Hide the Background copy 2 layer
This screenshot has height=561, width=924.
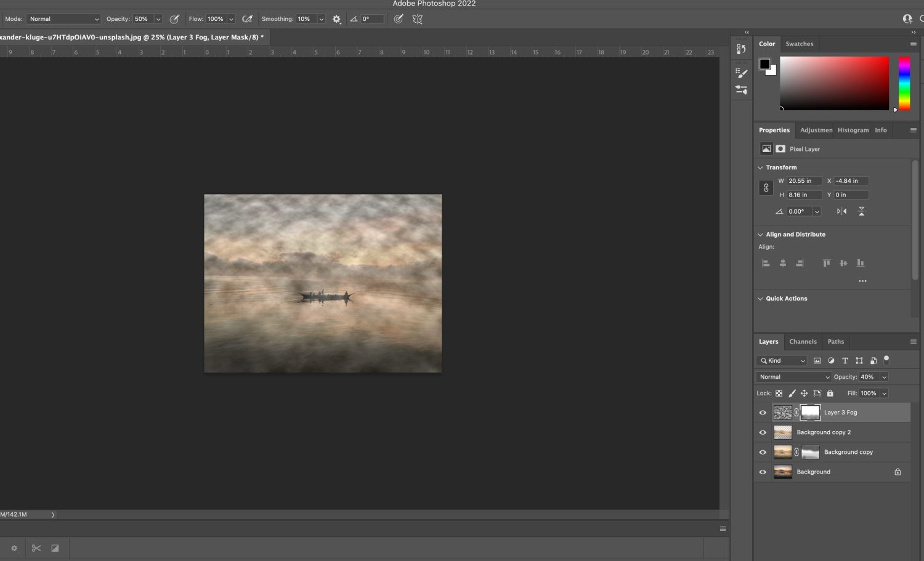[x=763, y=432]
